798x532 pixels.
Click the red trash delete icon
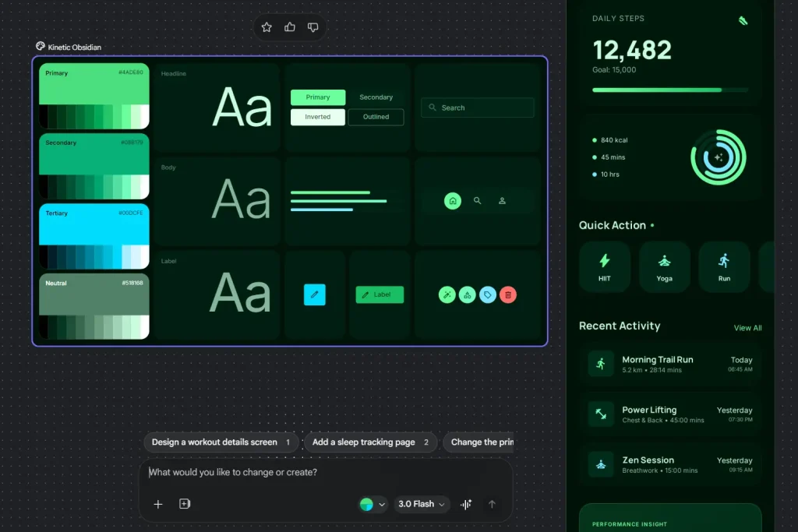(x=508, y=294)
